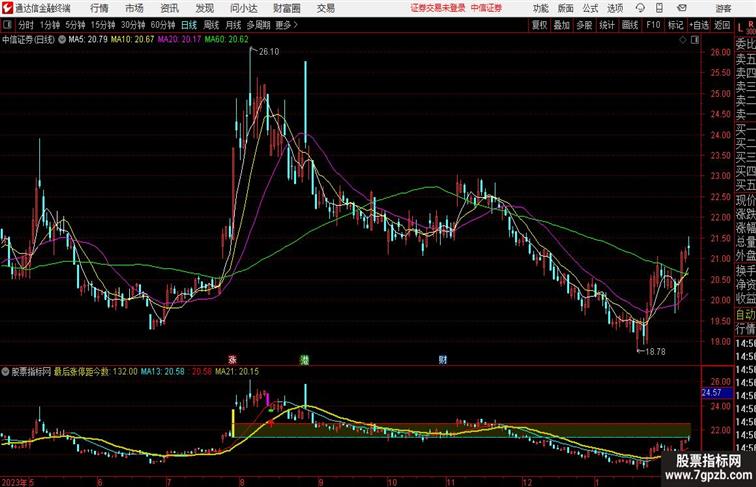This screenshot has height=487, width=756.
Task: Click the F10 toolbar button
Action: [x=653, y=25]
